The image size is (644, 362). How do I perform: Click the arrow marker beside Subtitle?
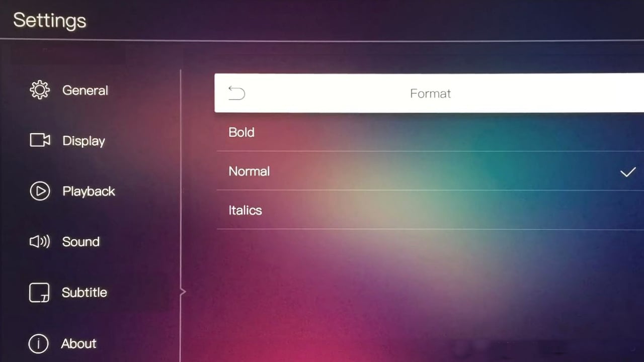pos(183,292)
